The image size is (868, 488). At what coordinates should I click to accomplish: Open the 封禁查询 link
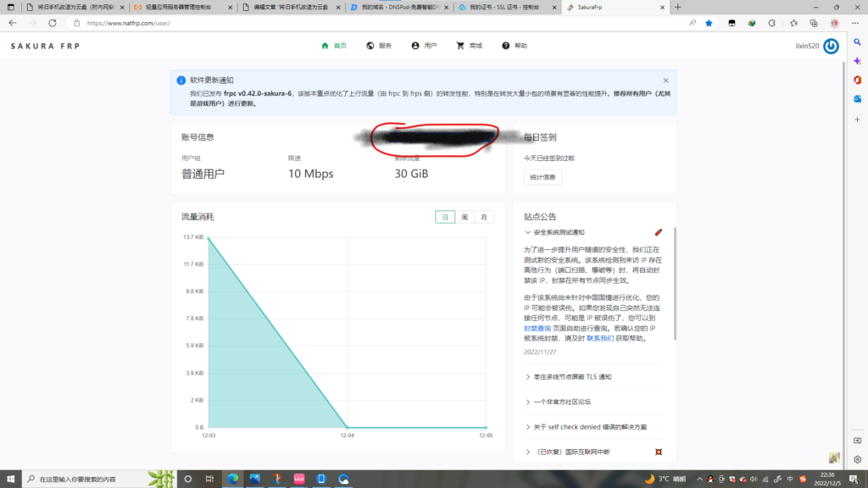pyautogui.click(x=537, y=328)
